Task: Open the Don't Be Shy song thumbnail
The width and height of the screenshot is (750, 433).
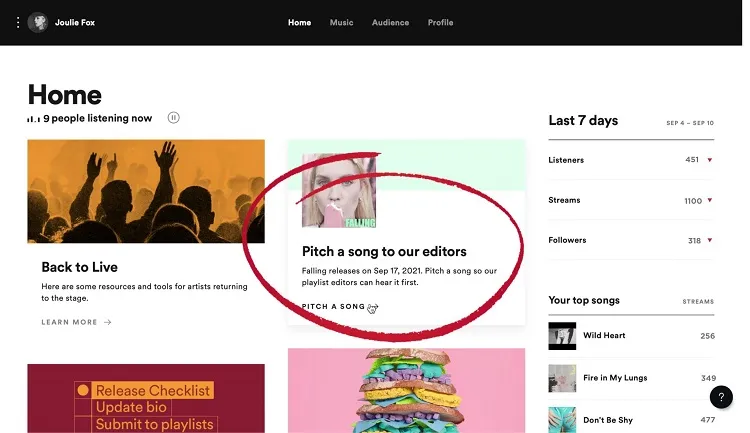Action: [x=562, y=418]
